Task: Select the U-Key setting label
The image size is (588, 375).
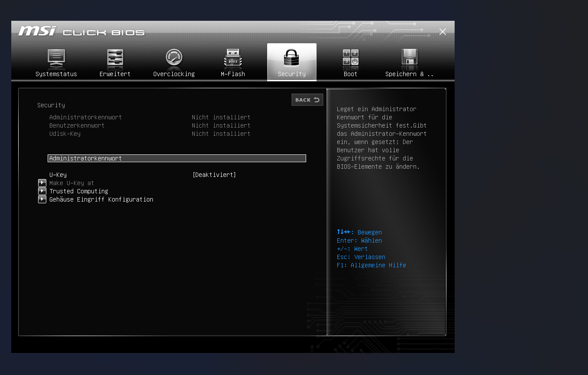Action: pos(58,175)
